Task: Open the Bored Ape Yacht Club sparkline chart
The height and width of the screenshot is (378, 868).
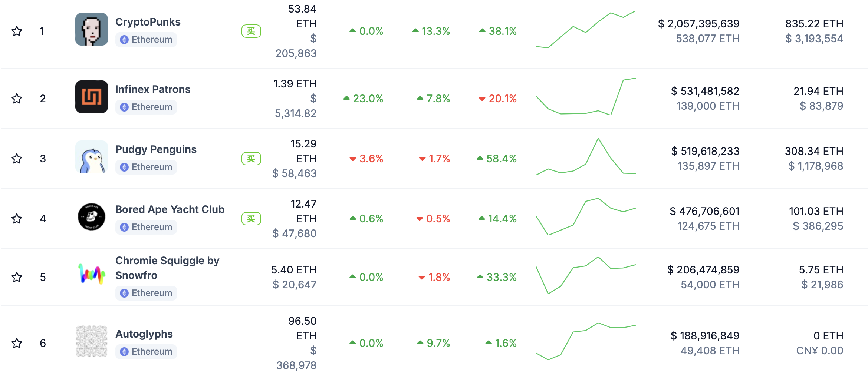Action: coord(585,217)
